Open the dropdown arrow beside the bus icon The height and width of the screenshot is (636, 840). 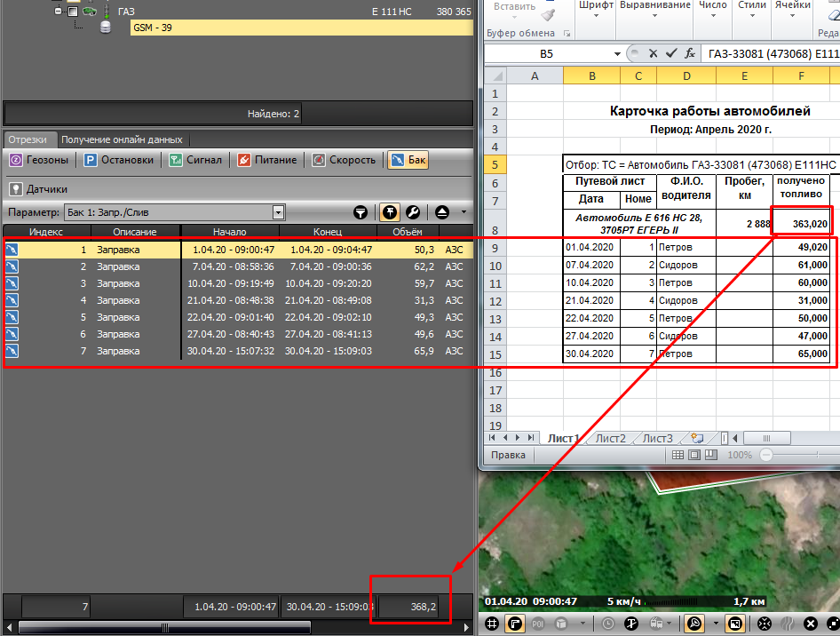click(x=670, y=624)
